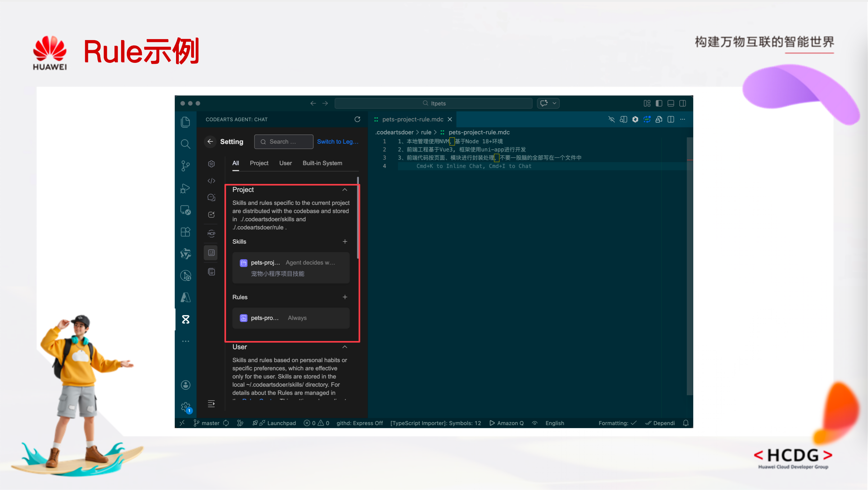Toggle the bottom panel layout icon
This screenshot has height=490, width=868.
click(671, 103)
